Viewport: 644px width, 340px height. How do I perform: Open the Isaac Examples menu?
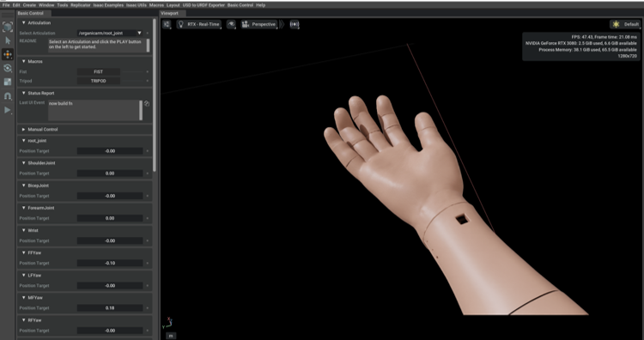point(108,5)
